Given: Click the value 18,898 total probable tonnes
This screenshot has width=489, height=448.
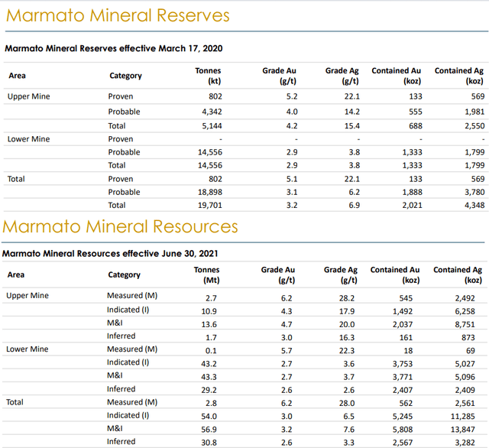Looking at the screenshot, I should point(210,192).
